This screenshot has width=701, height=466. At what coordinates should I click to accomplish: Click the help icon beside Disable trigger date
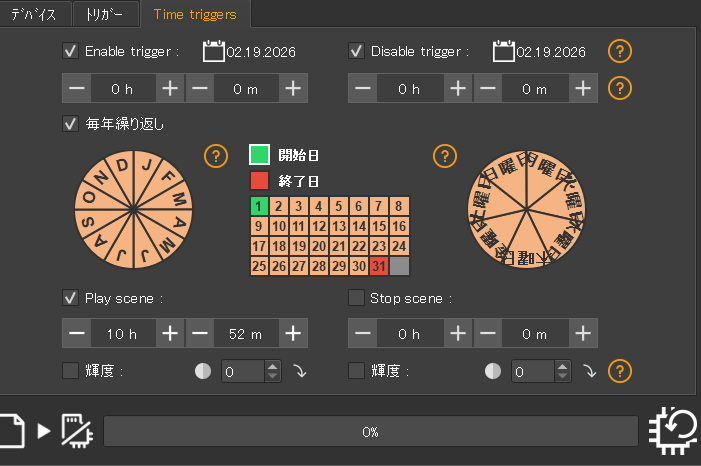621,51
